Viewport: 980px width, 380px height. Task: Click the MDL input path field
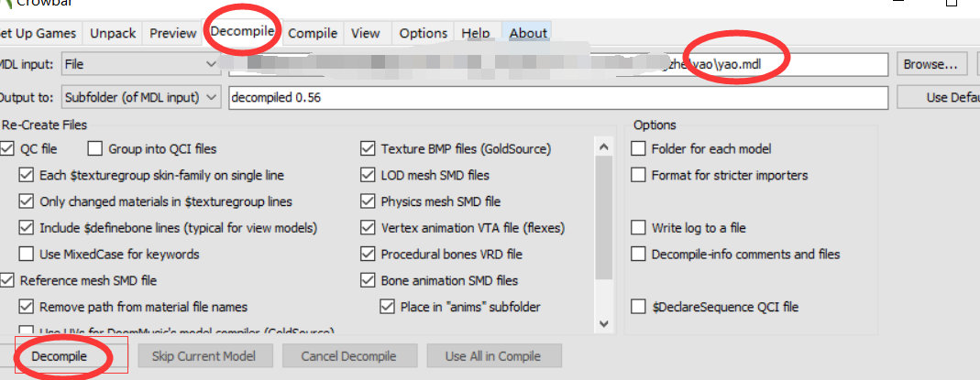pyautogui.click(x=558, y=64)
